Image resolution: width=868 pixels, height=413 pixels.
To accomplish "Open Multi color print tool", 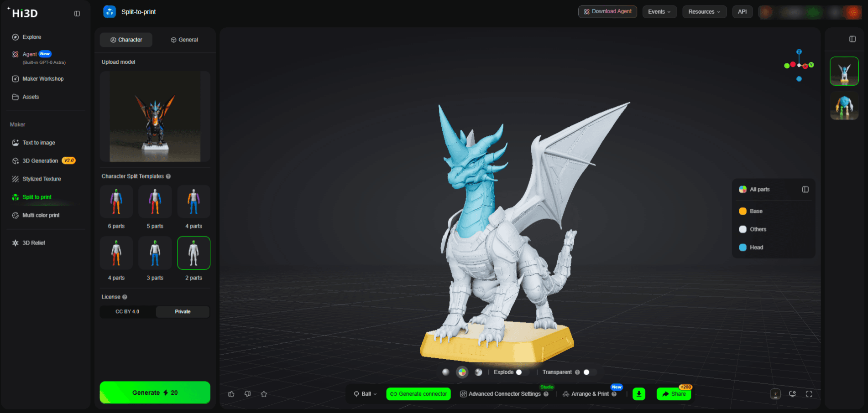I will 36,215.
